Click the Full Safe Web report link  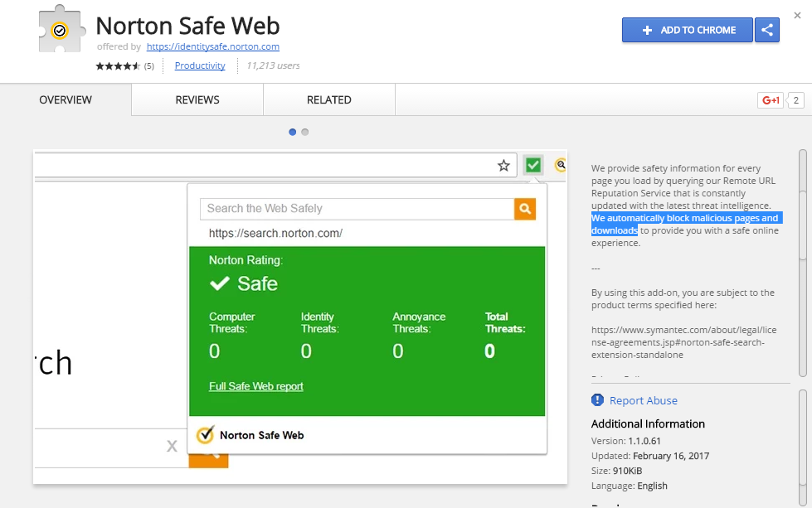(x=256, y=386)
